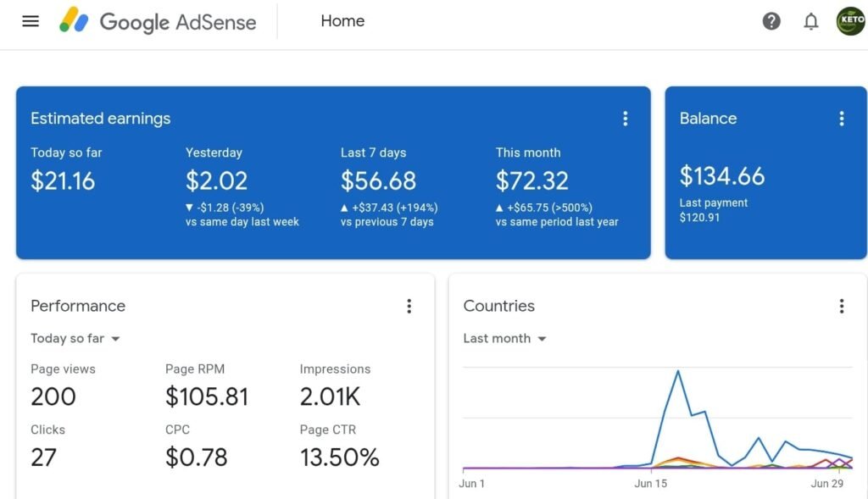Expand the Last month period dropdown
Screen dimensions: 868x499
pyautogui.click(x=505, y=339)
